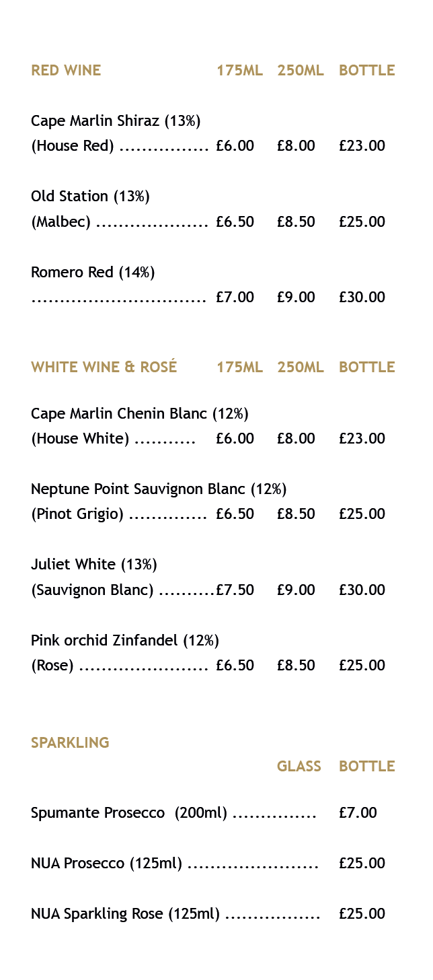Image resolution: width=433 pixels, height=980 pixels.
Task: Click the Pinot Grigio label
Action: (77, 514)
